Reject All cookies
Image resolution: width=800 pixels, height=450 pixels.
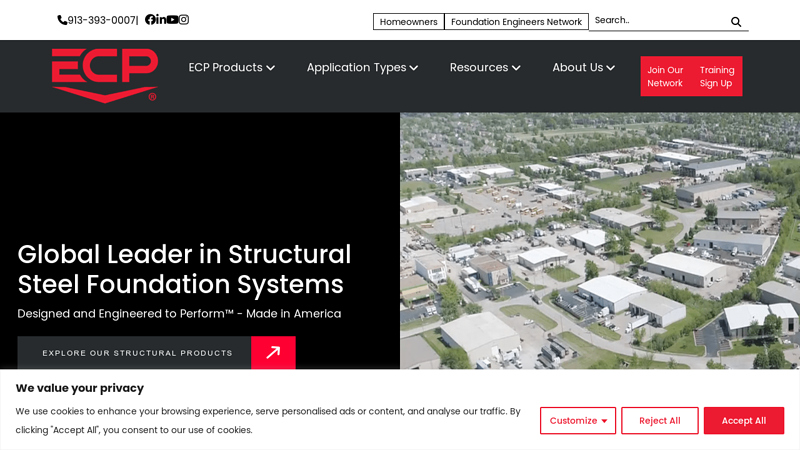(x=660, y=420)
